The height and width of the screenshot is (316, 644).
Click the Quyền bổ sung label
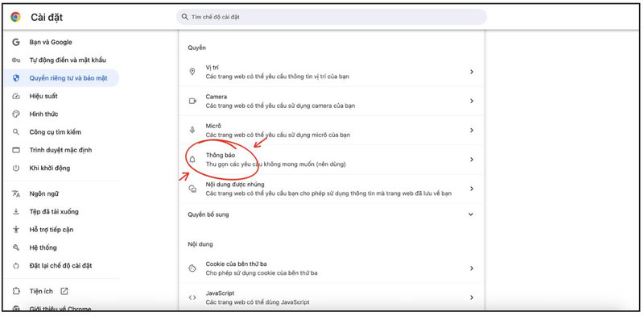(x=208, y=214)
